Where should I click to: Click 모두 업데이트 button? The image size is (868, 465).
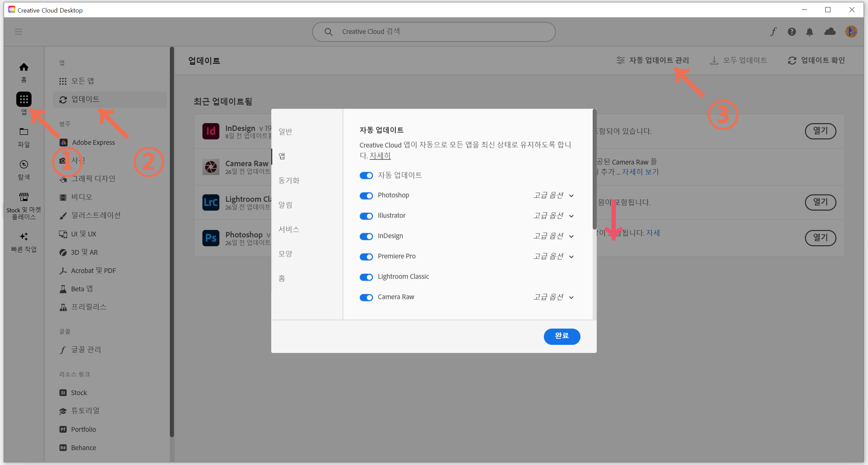tap(738, 60)
